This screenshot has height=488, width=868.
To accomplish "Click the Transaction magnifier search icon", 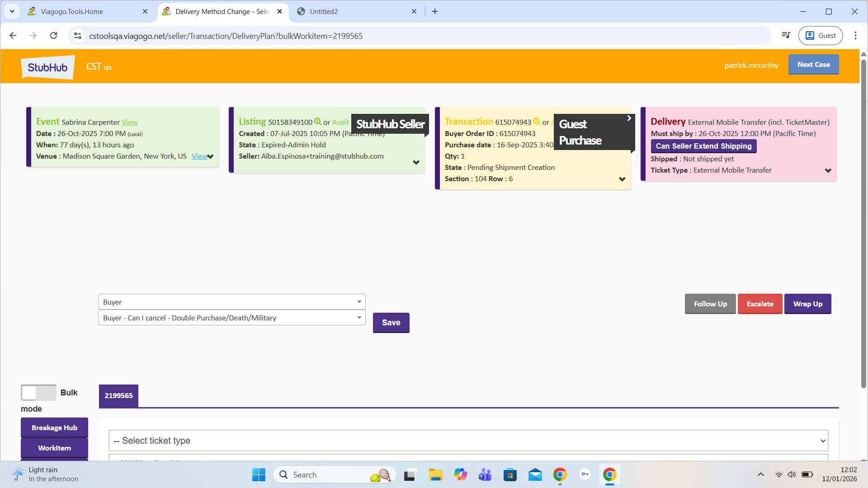I will (x=537, y=122).
